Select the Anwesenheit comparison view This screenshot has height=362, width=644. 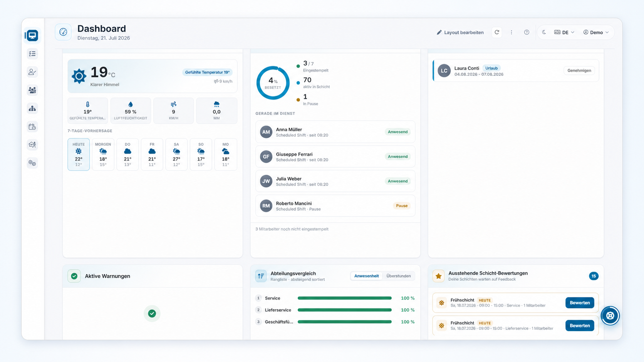366,276
